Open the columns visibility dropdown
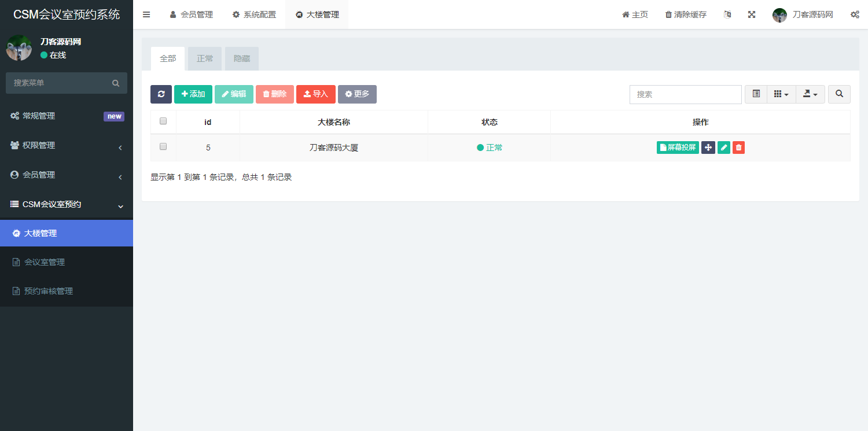Screen dimensions: 868x431 coord(781,94)
